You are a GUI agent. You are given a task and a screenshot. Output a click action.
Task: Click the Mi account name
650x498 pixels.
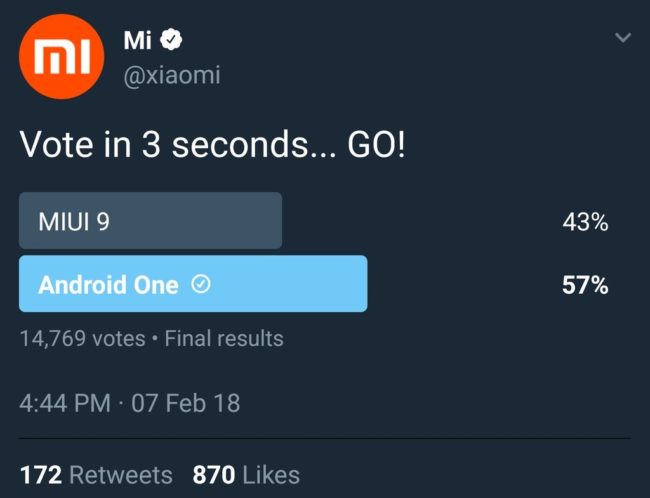[x=137, y=40]
